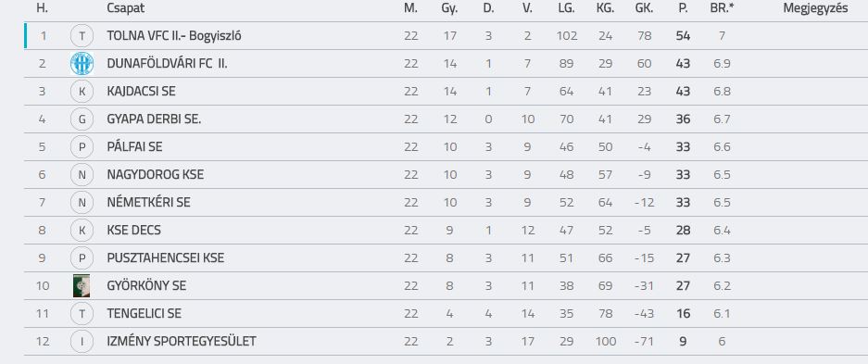Click the BR.* column header
This screenshot has width=868, height=364.
[x=722, y=8]
